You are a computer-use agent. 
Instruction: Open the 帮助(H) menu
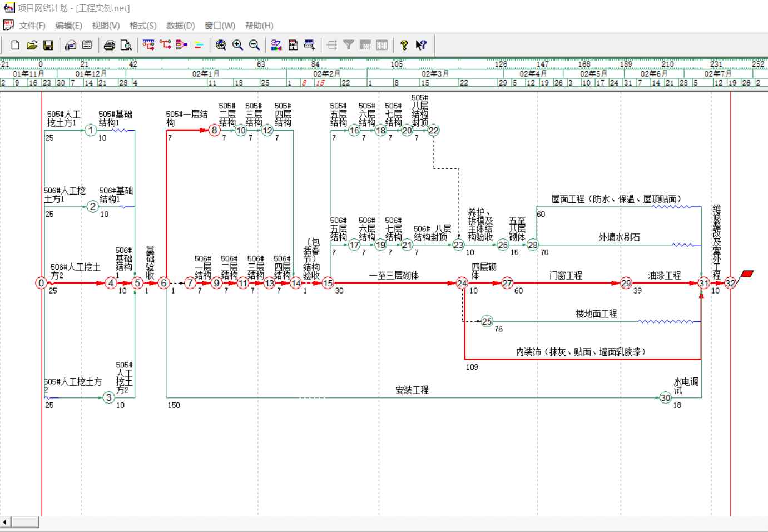(x=259, y=26)
